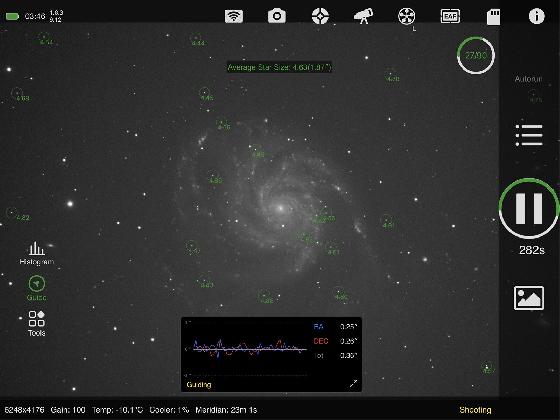The image size is (560, 420).
Task: Open the autorun plan list icon
Action: click(529, 135)
